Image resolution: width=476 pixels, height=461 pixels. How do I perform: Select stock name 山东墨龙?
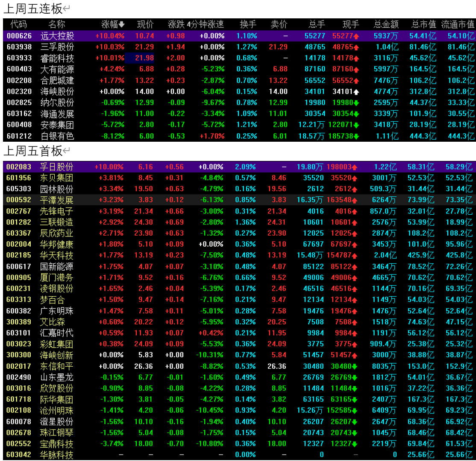[56, 377]
